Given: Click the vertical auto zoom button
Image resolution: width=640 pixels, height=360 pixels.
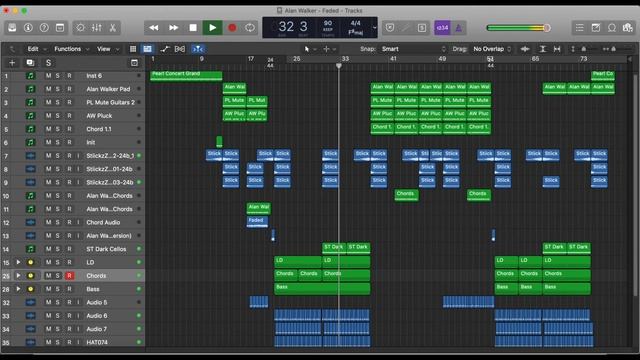Looking at the screenshot, I should point(542,49).
